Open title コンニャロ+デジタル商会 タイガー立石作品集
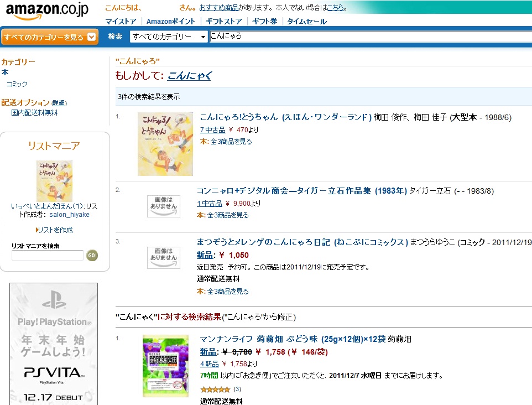Screen dimensions: 532x405 [301, 191]
